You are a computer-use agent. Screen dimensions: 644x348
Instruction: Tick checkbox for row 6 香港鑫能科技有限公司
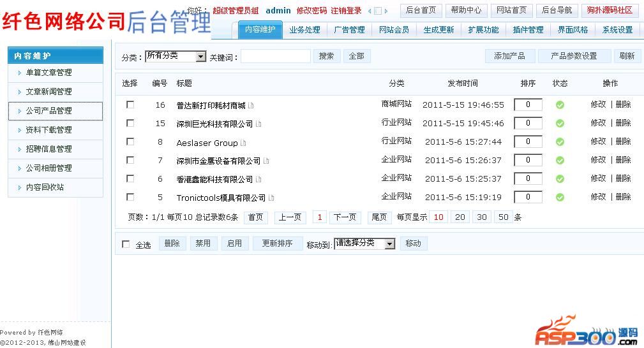click(130, 178)
